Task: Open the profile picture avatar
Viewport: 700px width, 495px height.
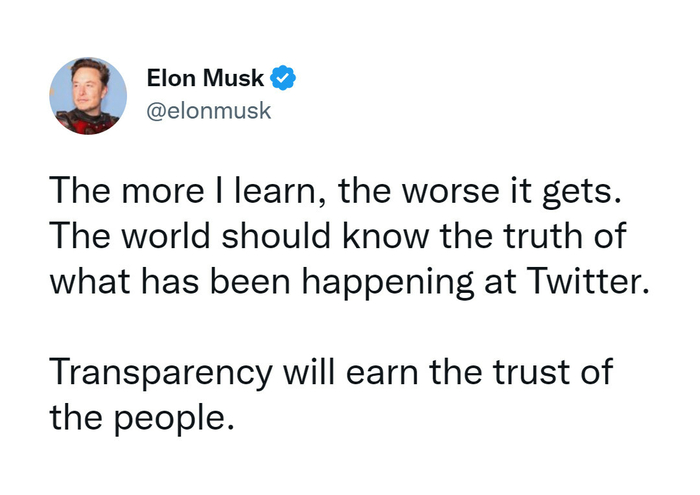Action: tap(87, 97)
